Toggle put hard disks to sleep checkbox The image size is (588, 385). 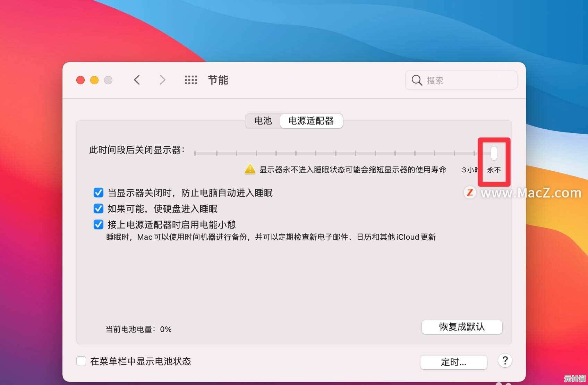(x=99, y=208)
